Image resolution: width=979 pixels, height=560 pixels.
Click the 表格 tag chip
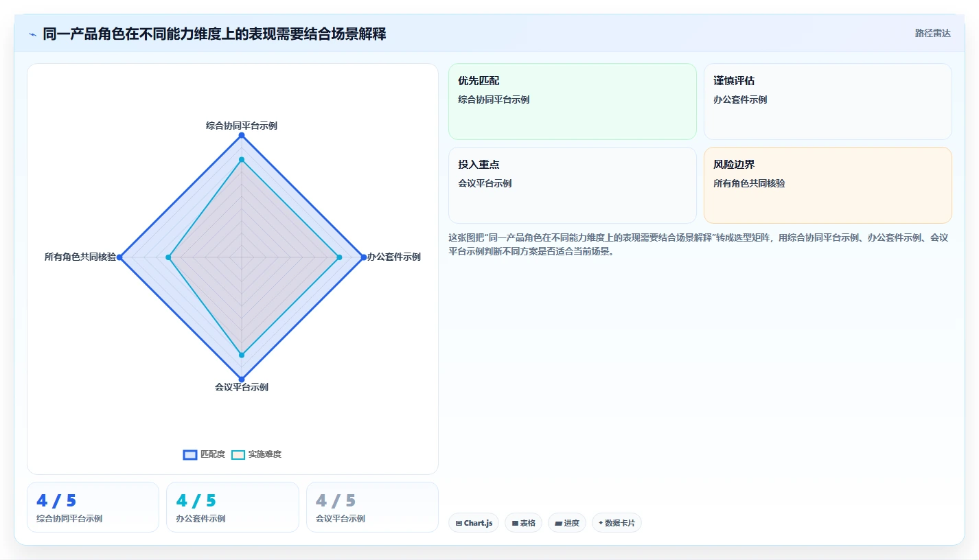[x=523, y=523]
